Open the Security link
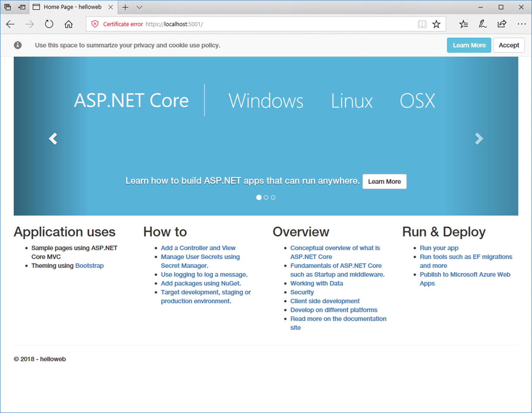This screenshot has width=532, height=413. pyautogui.click(x=302, y=292)
